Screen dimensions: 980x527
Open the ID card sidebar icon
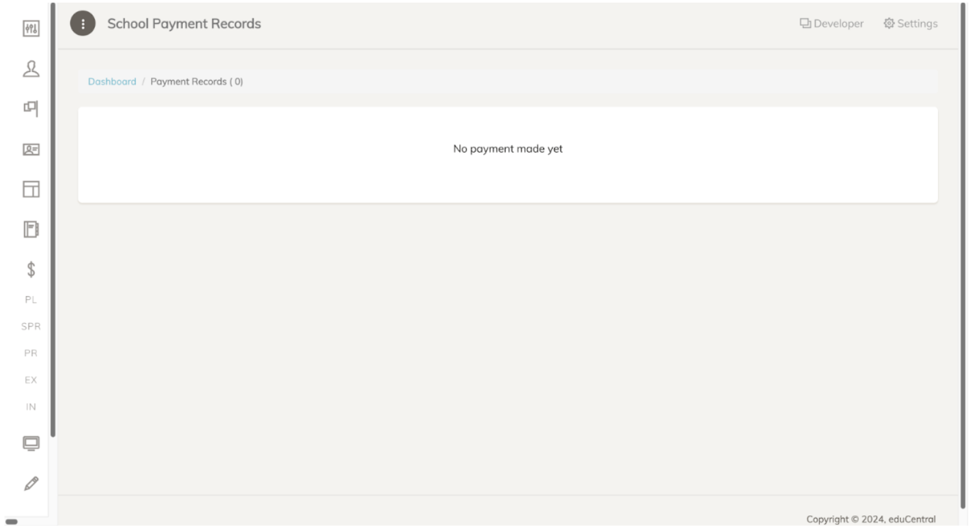coord(30,149)
